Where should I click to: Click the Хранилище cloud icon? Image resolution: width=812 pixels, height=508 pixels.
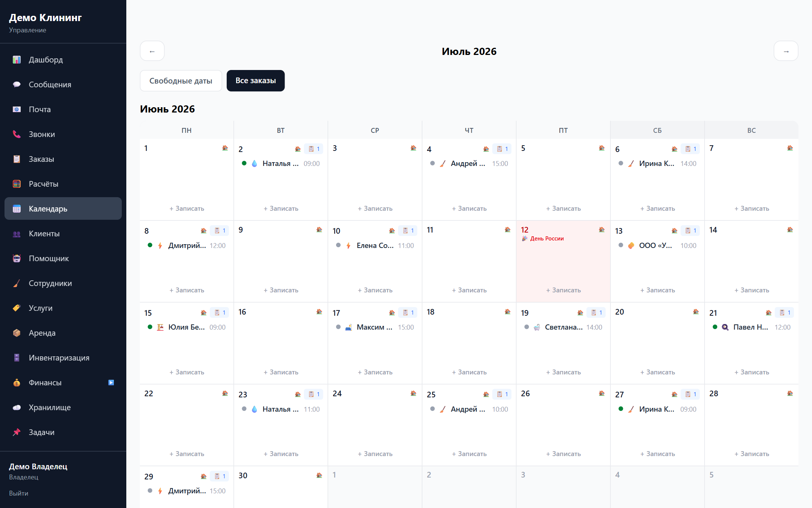click(17, 408)
